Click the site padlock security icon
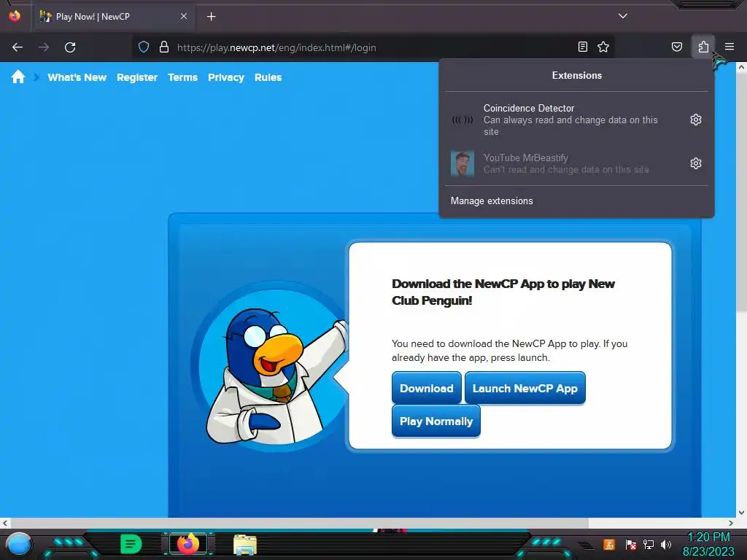747x560 pixels. [x=164, y=47]
